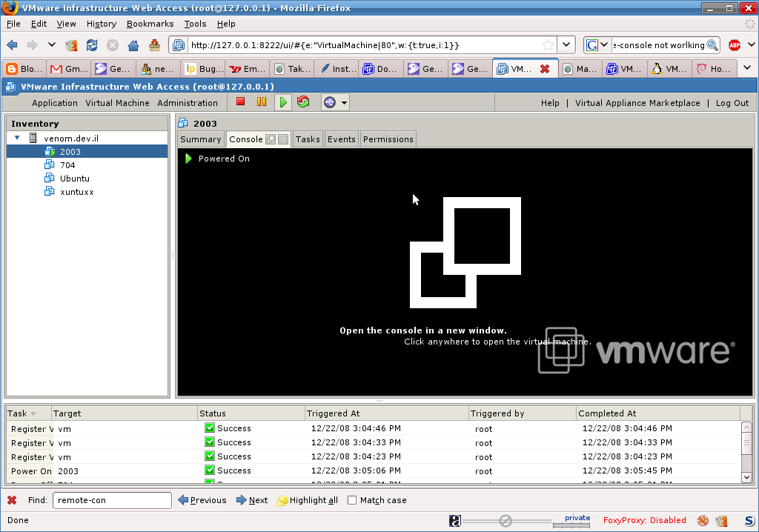Click the Status column header
Viewport: 759px width, 532px height.
pyautogui.click(x=251, y=413)
